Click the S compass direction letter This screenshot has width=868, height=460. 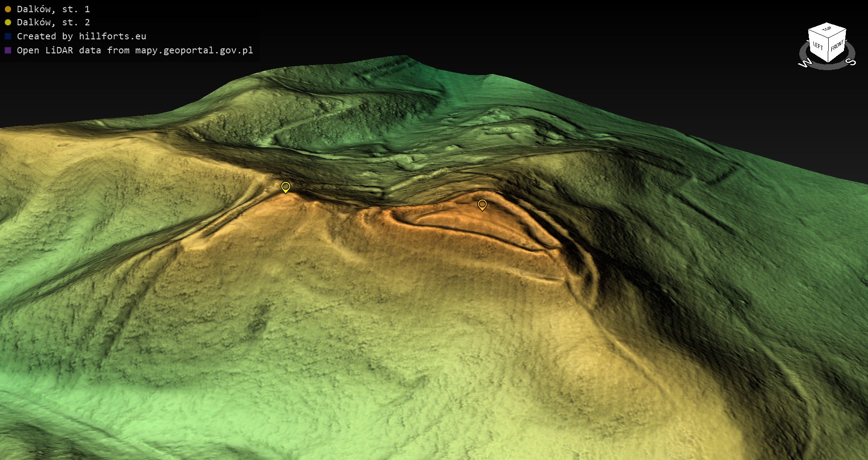pyautogui.click(x=851, y=62)
